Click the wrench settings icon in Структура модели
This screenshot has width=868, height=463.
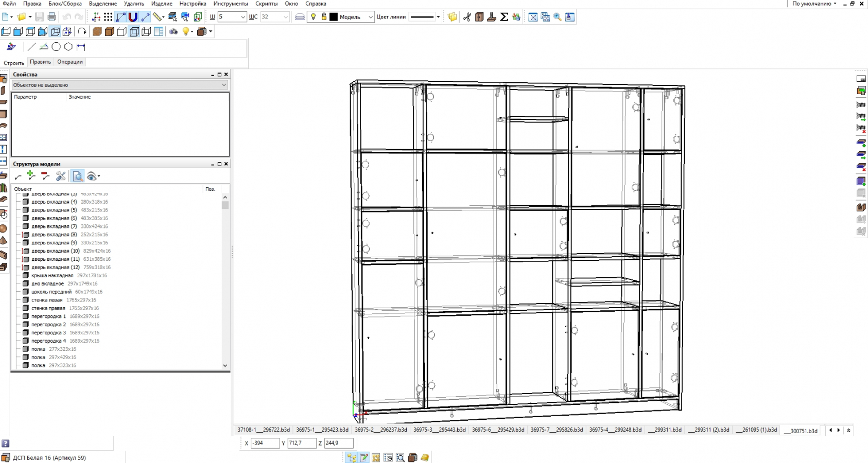[61, 176]
